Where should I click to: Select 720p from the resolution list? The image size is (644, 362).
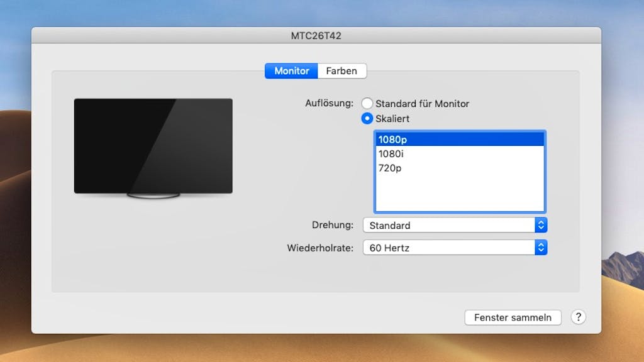click(x=459, y=168)
